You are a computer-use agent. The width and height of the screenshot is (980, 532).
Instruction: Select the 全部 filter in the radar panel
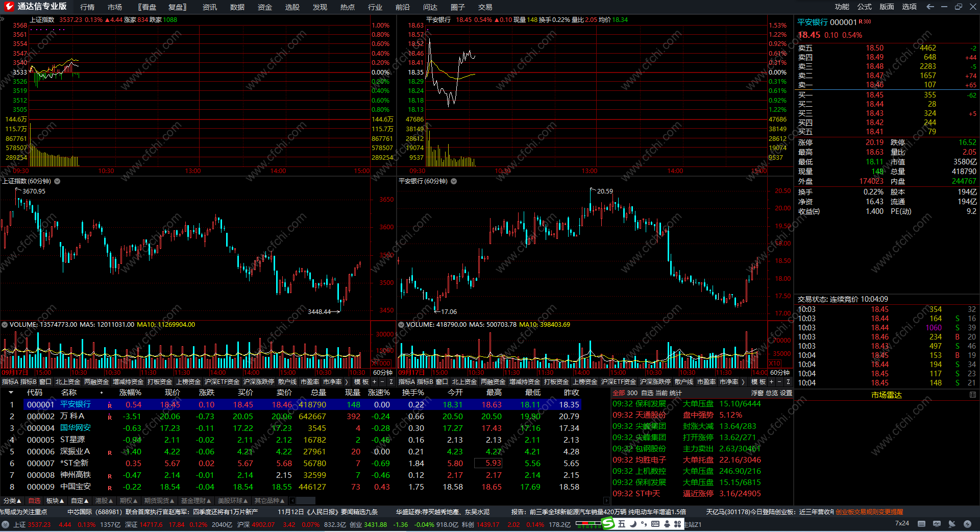(x=619, y=393)
